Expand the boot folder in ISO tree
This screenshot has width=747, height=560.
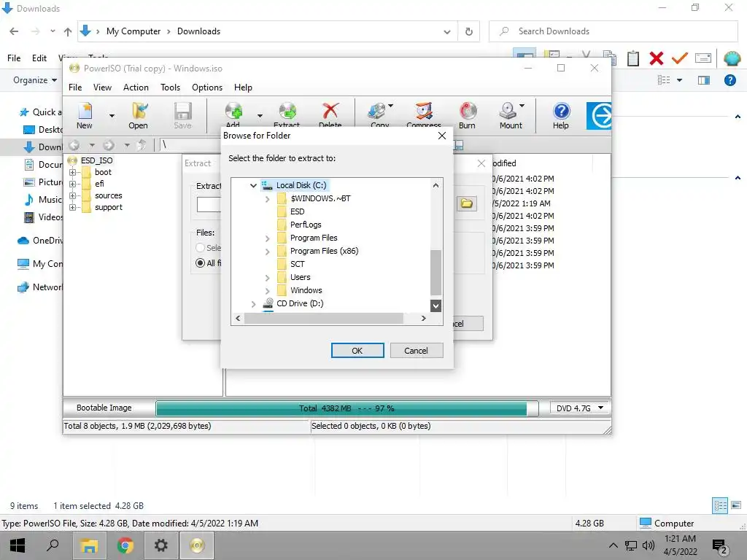tap(72, 172)
